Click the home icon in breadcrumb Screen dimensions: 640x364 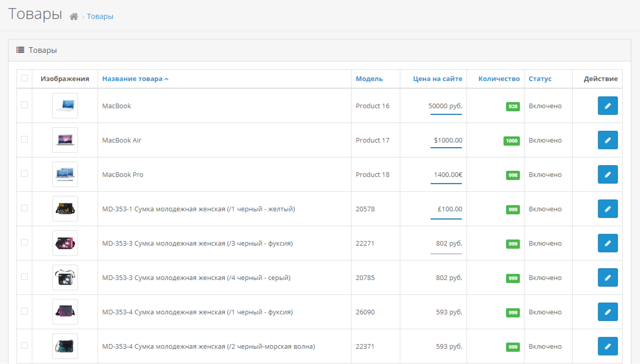[x=74, y=16]
